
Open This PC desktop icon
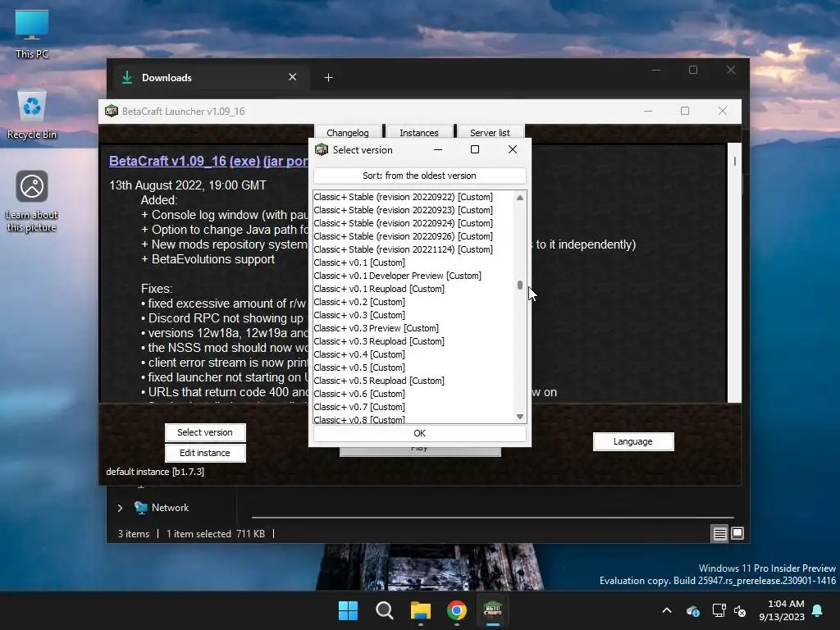tap(32, 34)
